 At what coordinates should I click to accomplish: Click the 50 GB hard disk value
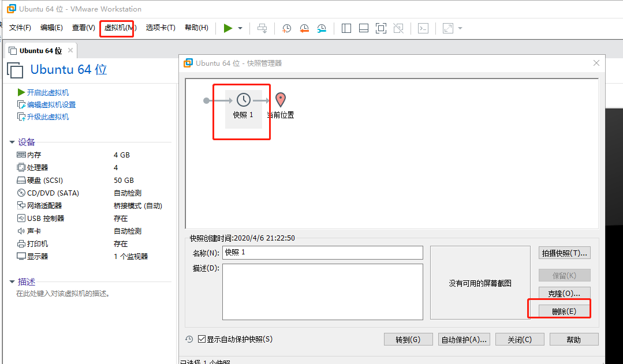(124, 180)
